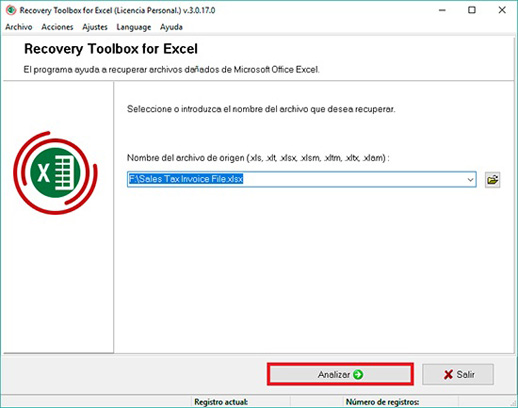Open the Ayuda menu

171,27
